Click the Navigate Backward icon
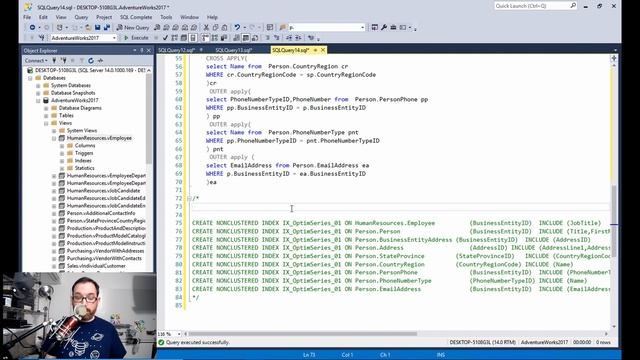 pyautogui.click(x=32, y=27)
